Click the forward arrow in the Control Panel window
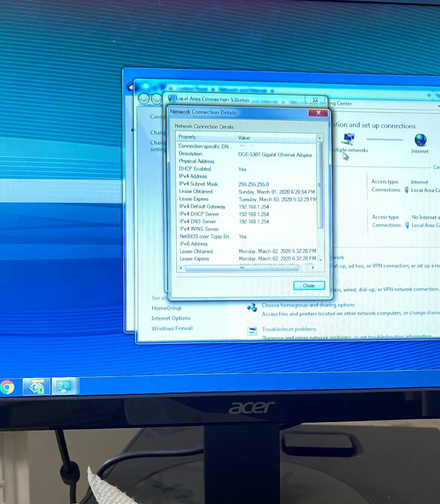 point(156,99)
